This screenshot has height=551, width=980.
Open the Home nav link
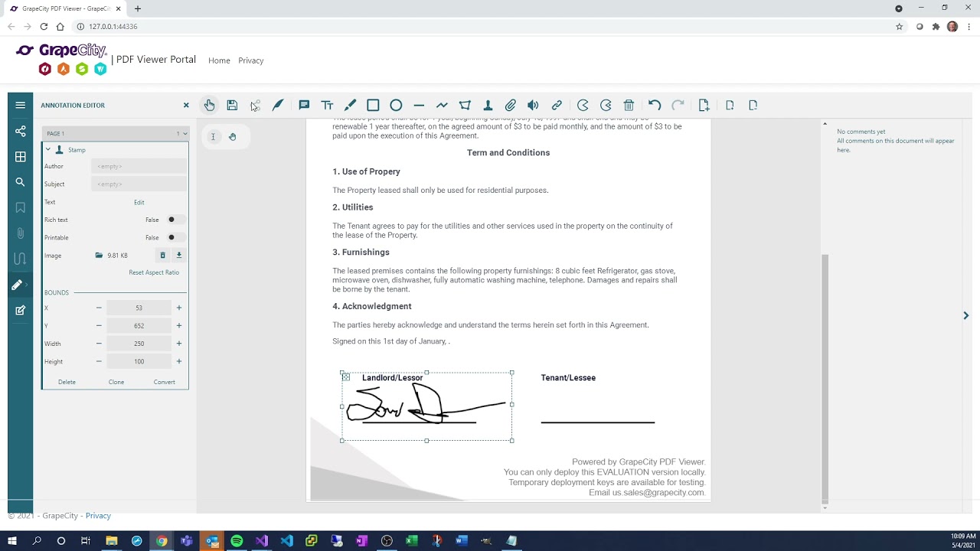tap(219, 60)
